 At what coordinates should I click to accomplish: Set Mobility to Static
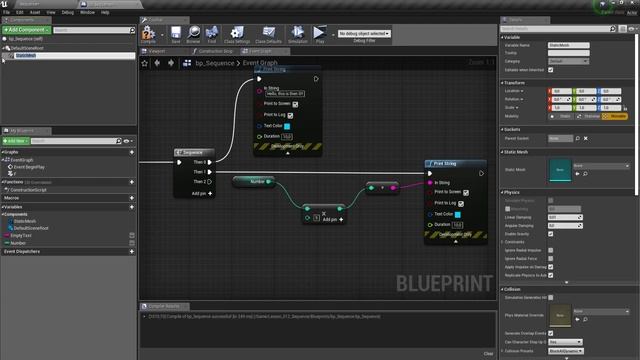(x=561, y=116)
